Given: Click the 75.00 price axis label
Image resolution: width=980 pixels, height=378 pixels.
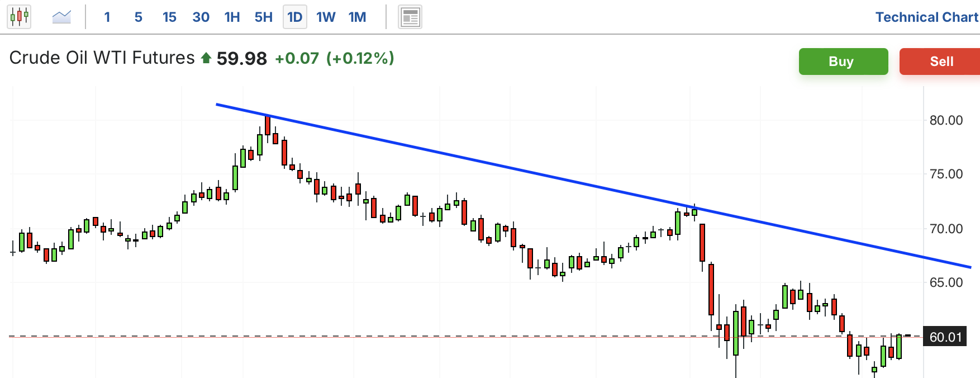Looking at the screenshot, I should coord(946,174).
